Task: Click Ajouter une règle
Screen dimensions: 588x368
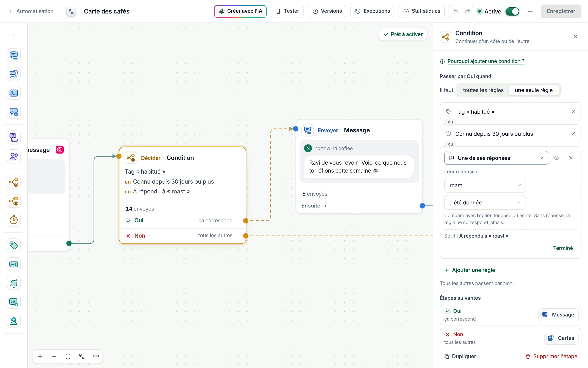Action: click(x=470, y=270)
